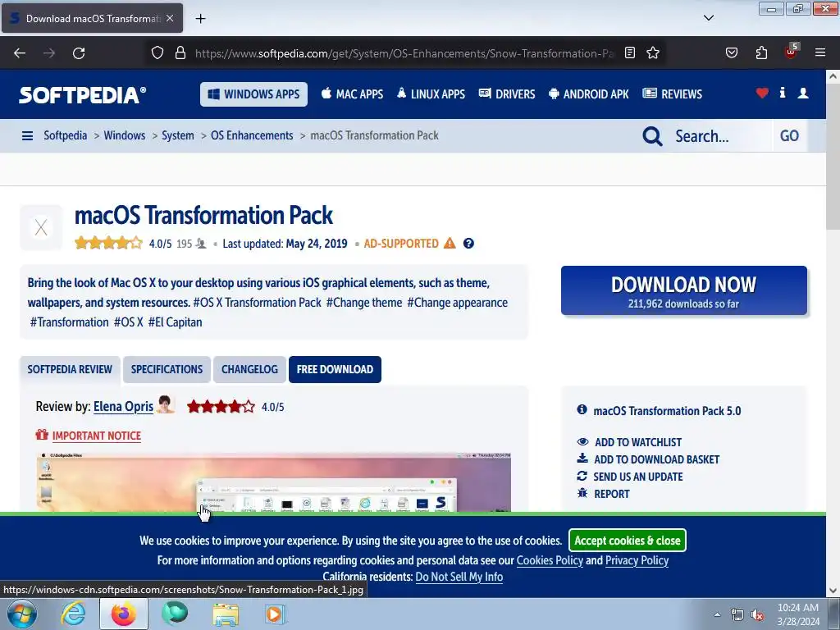This screenshot has height=630, width=840.
Task: Open the #OS X Transformation Pack tag
Action: click(257, 303)
